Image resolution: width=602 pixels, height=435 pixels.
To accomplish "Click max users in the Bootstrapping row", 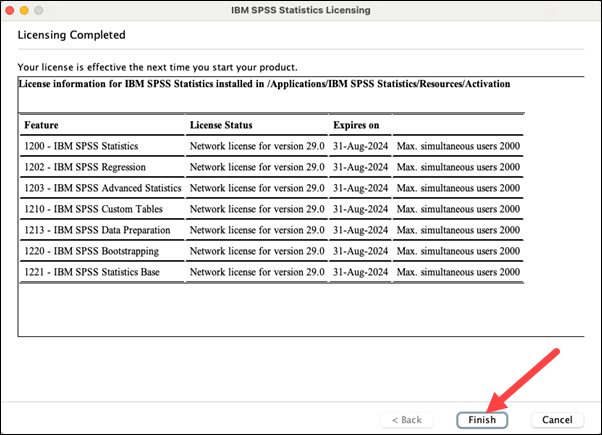I will pos(458,251).
